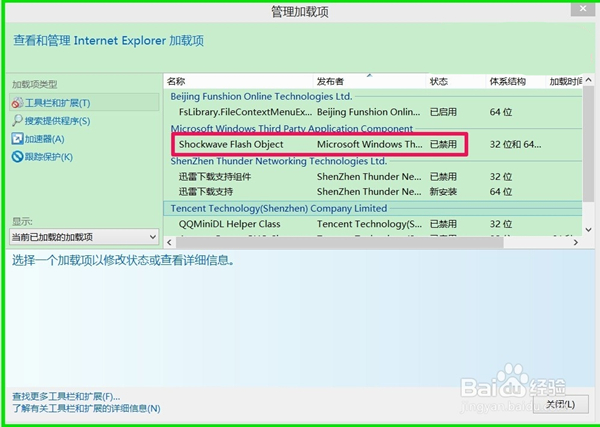
Task: Click the 已启用 status of FsLibrary row
Action: (443, 112)
